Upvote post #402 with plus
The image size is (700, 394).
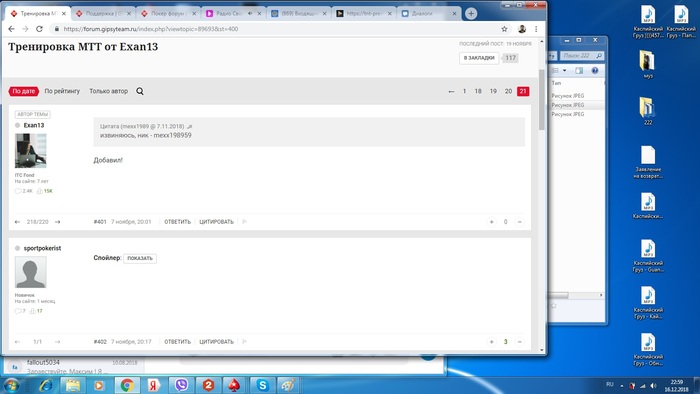click(492, 342)
